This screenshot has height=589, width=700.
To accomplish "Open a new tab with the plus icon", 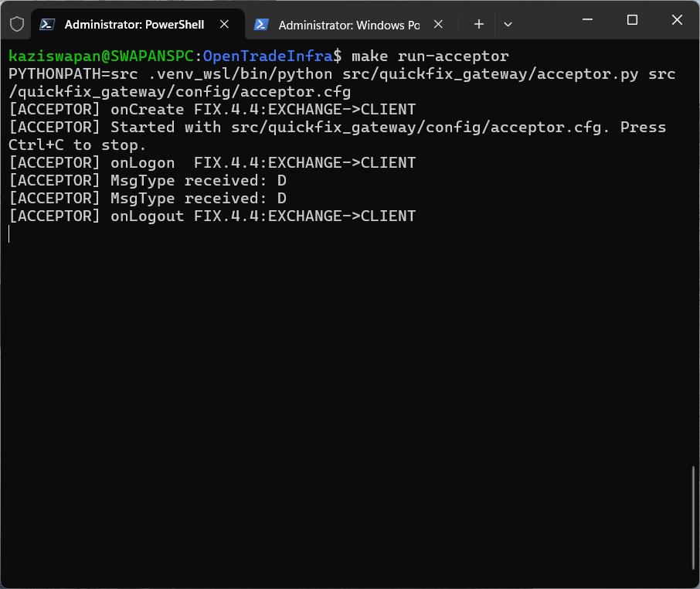I will coord(478,24).
